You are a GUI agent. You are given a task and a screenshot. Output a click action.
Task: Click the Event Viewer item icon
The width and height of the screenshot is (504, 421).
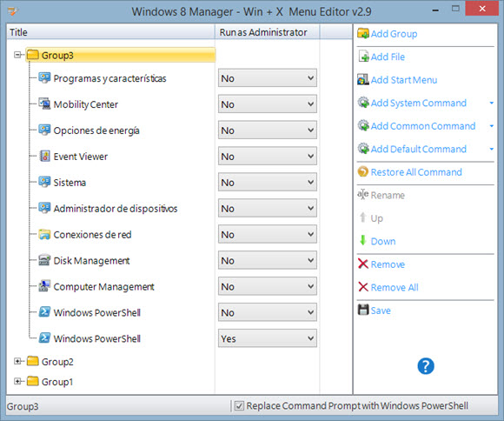(44, 156)
